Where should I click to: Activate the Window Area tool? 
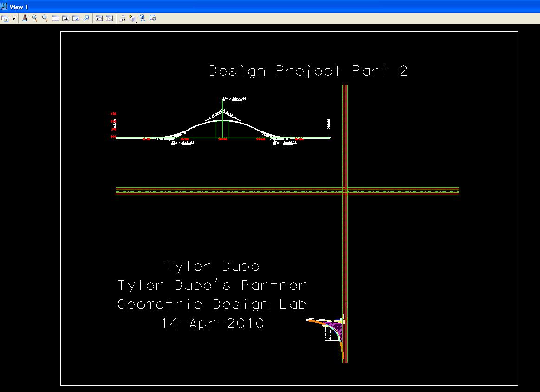point(55,19)
